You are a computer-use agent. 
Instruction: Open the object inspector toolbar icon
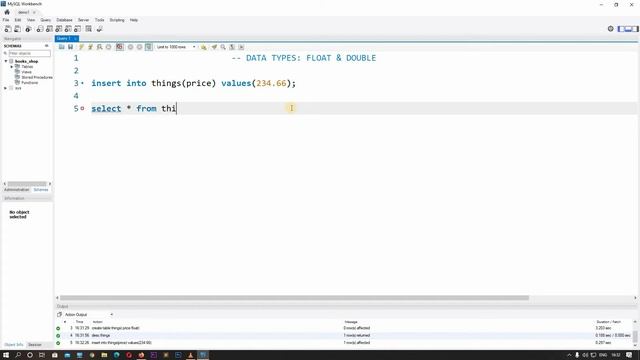coord(28,29)
